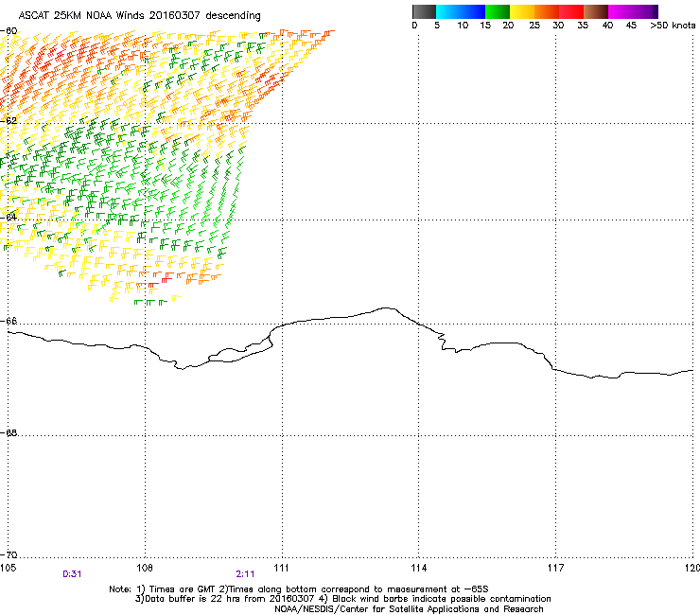This screenshot has width=700, height=615.
Task: Choose the yellow 20–25 knots legend band
Action: pyautogui.click(x=522, y=11)
